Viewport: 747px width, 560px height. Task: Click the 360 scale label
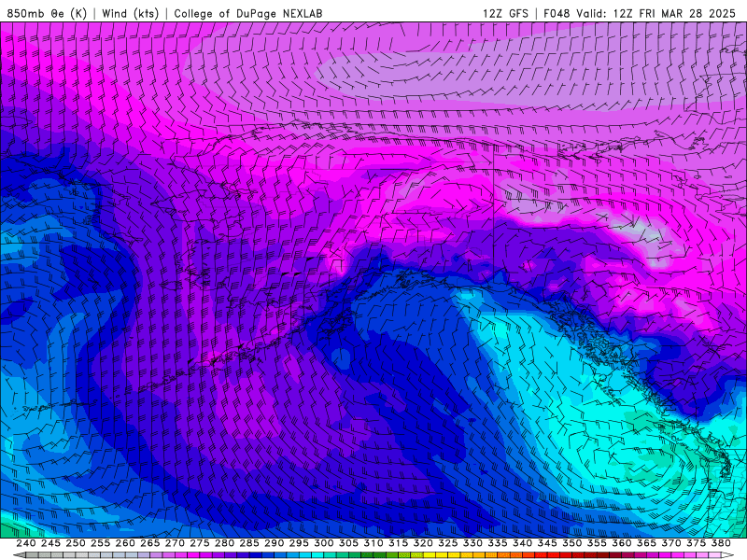(x=622, y=543)
